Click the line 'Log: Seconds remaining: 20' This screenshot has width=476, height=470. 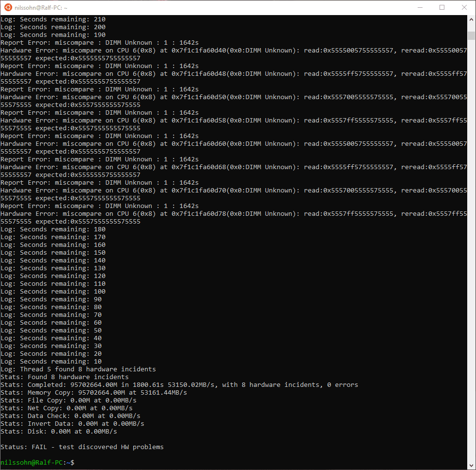point(51,354)
